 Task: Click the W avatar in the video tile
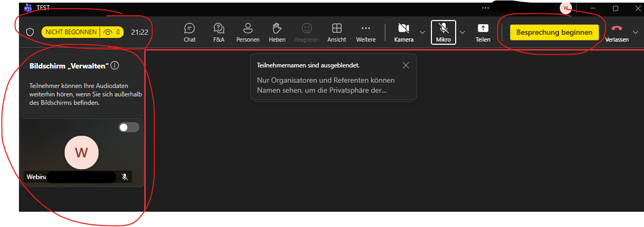click(82, 152)
